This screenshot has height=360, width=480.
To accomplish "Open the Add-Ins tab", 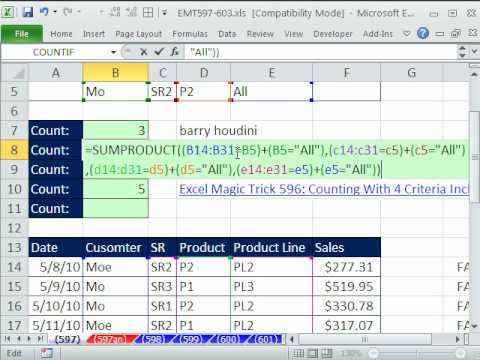I will (x=378, y=34).
